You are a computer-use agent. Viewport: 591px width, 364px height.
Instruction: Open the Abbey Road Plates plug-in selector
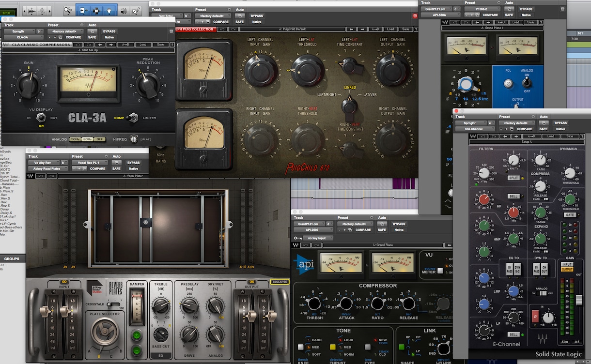48,169
